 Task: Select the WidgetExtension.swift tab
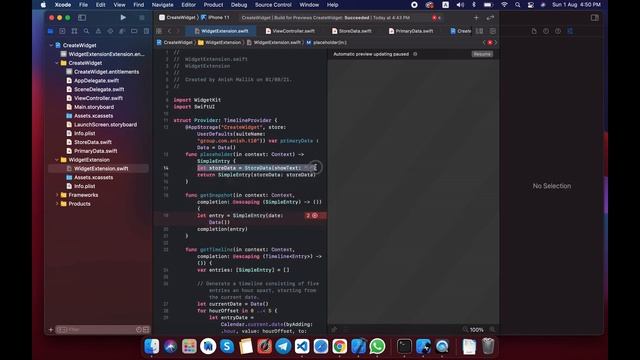click(221, 31)
